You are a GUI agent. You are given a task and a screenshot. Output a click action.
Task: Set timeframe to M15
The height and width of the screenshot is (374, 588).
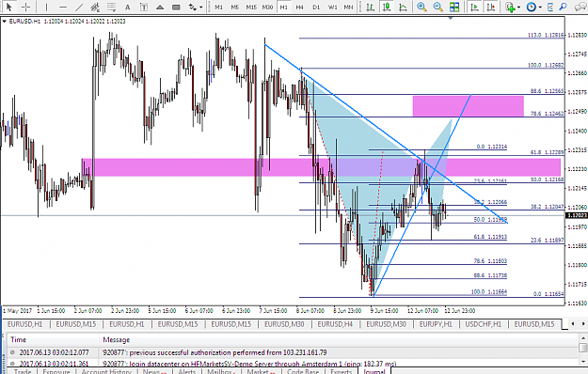coord(251,7)
